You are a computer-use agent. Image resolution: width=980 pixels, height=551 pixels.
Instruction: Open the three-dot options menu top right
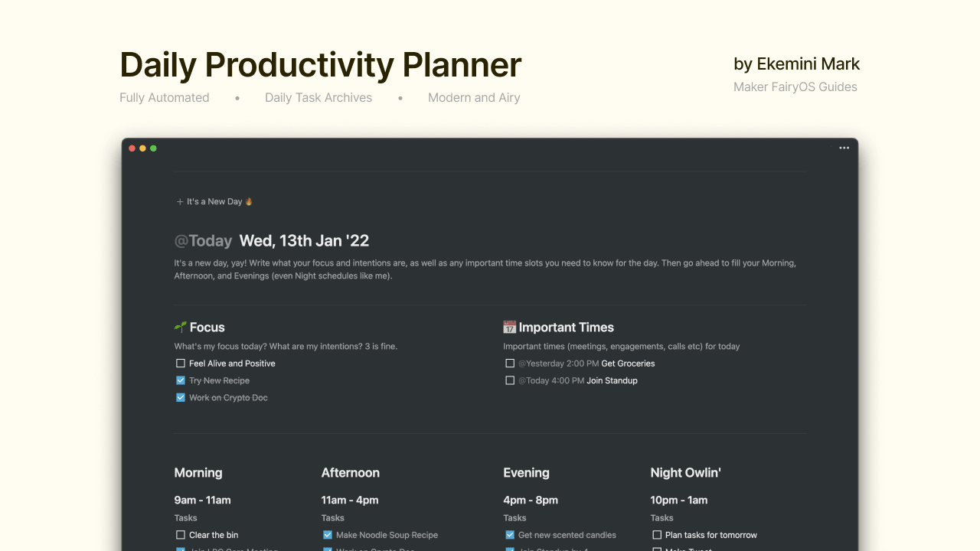844,148
